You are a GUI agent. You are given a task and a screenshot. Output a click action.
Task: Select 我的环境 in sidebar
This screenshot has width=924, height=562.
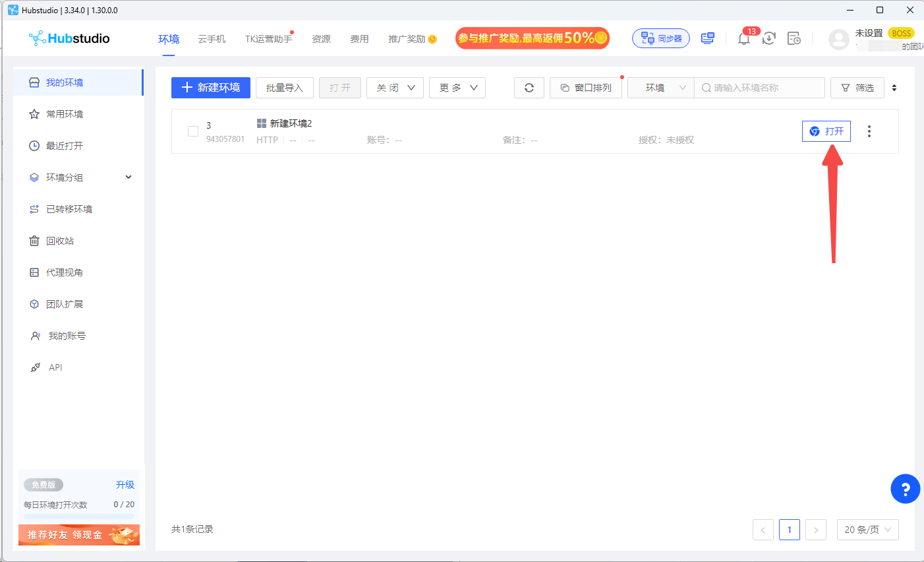pyautogui.click(x=78, y=82)
